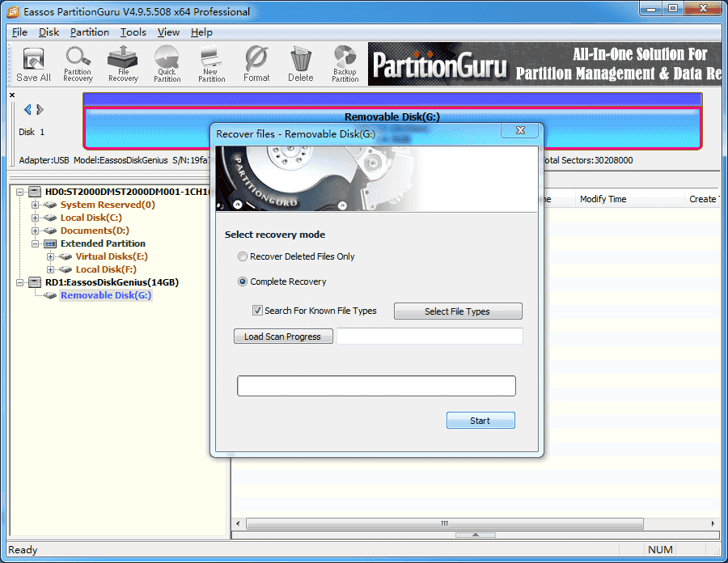The height and width of the screenshot is (563, 728).
Task: Create a New Partition from toolbar
Action: pyautogui.click(x=211, y=65)
